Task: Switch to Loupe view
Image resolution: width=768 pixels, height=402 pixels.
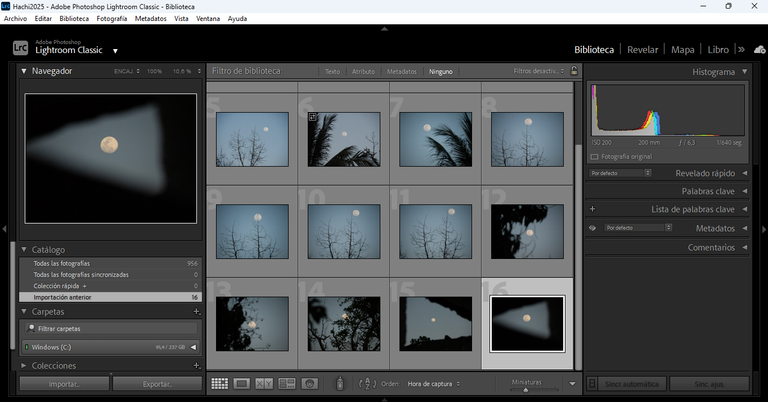Action: tap(241, 384)
